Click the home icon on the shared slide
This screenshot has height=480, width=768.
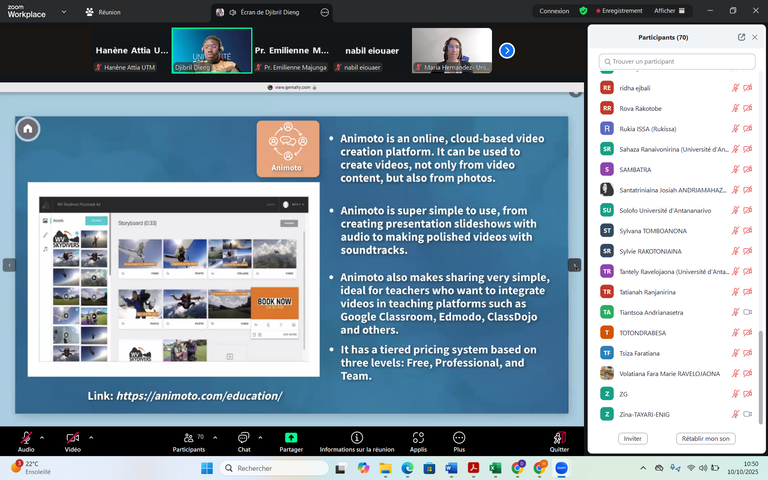coord(28,129)
